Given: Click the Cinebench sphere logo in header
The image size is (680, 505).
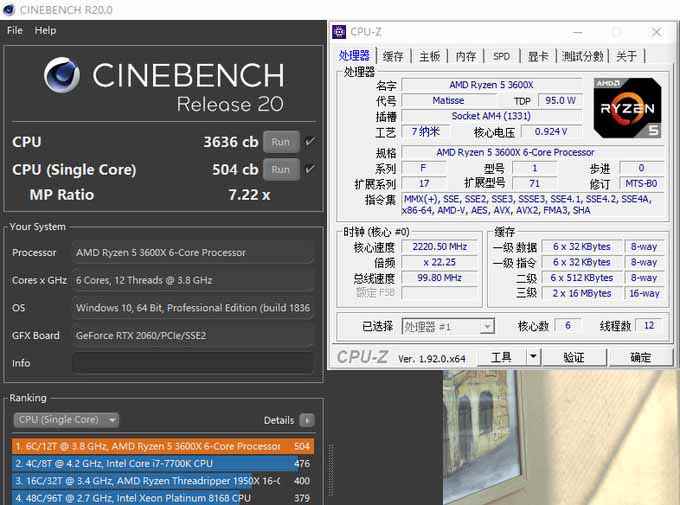Looking at the screenshot, I should 62,75.
